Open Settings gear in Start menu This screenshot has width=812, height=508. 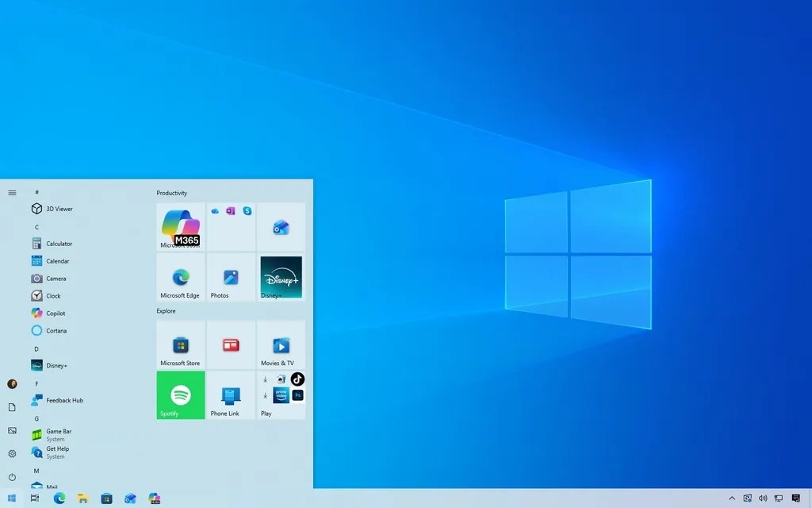(12, 453)
